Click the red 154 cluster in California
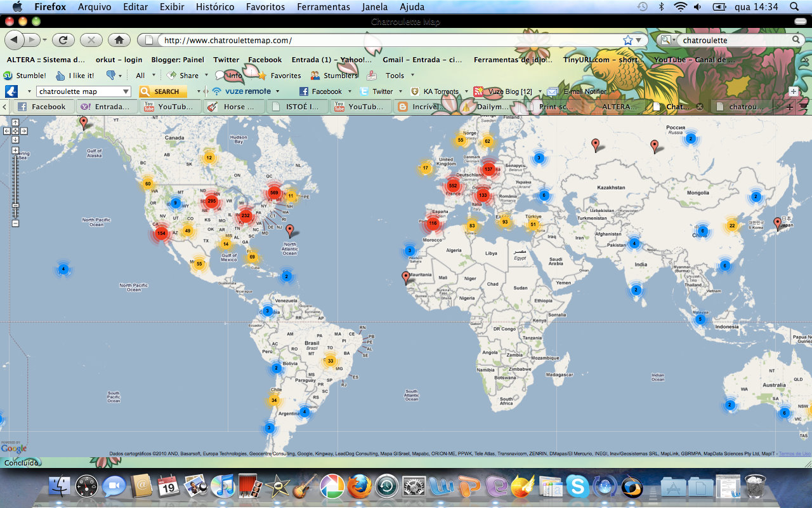 click(161, 233)
